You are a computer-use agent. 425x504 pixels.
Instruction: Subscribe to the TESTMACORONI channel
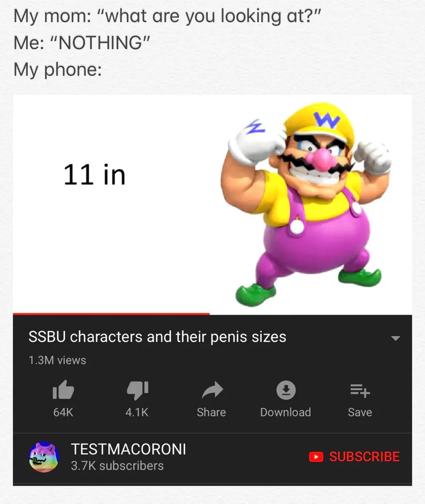coord(354,457)
